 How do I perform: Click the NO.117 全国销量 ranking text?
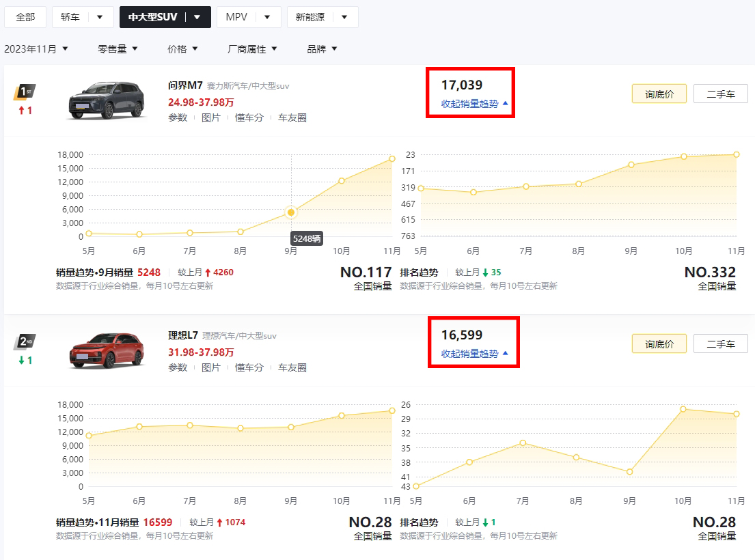tap(366, 279)
